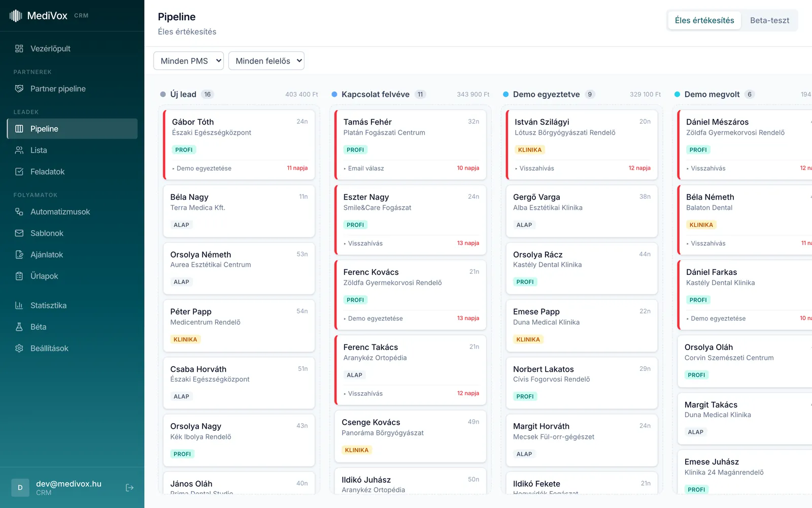Image resolution: width=812 pixels, height=508 pixels.
Task: Switch to Beta-teszt pipeline toggle
Action: [x=769, y=20]
